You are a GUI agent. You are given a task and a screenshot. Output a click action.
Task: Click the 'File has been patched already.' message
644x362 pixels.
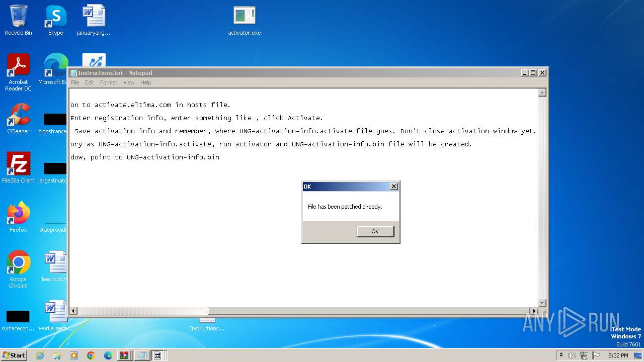point(345,207)
